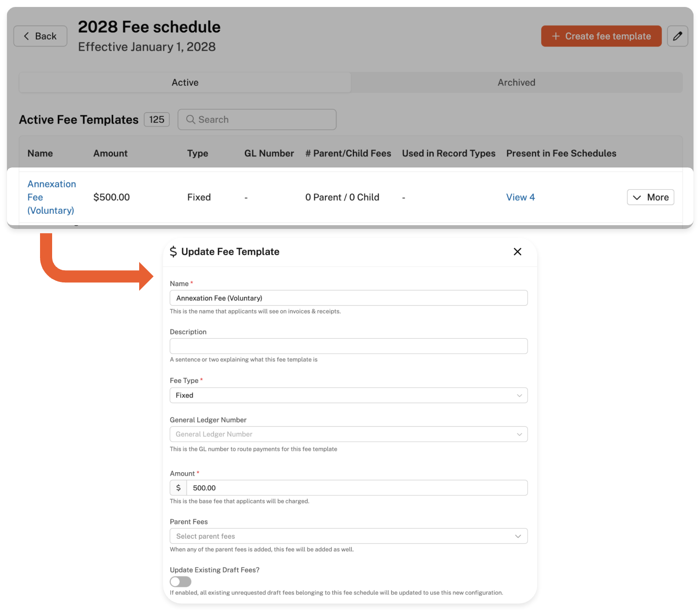Open the Fee Type dropdown

348,395
